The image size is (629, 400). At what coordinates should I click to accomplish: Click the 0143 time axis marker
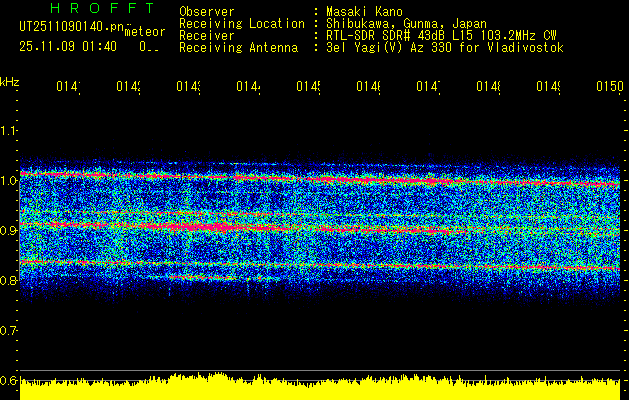pos(189,86)
